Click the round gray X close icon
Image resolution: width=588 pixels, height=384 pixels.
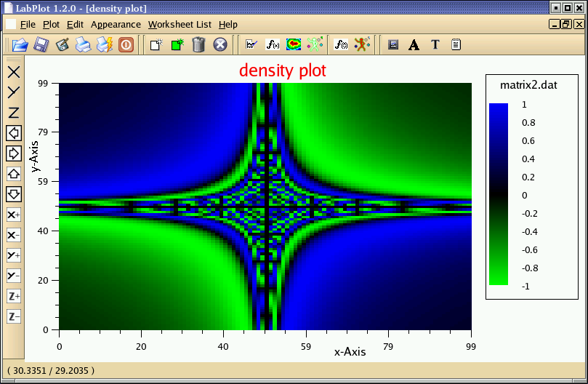tap(220, 44)
